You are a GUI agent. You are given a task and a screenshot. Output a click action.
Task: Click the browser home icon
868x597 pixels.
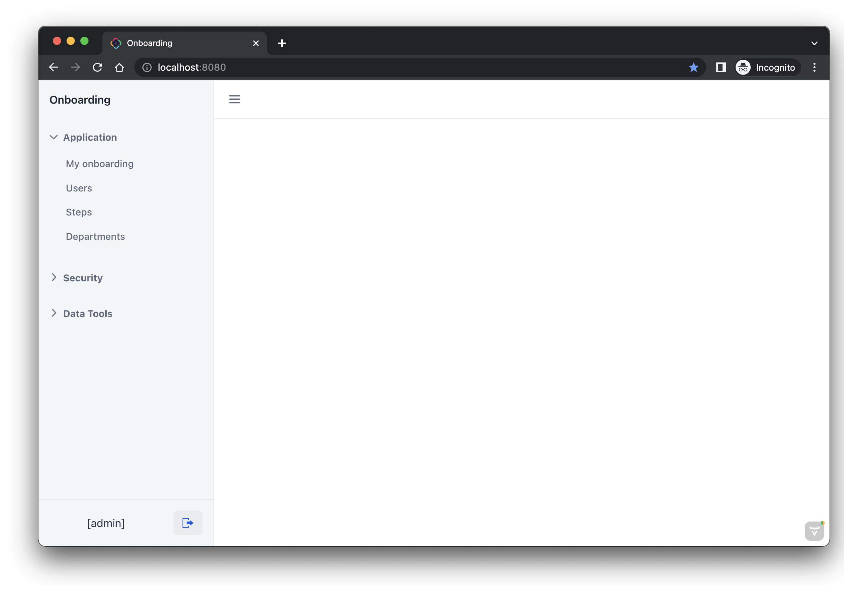[x=119, y=67]
